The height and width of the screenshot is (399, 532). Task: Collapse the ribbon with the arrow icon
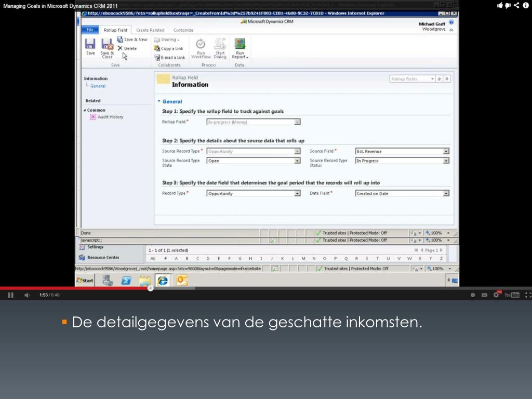click(x=451, y=30)
